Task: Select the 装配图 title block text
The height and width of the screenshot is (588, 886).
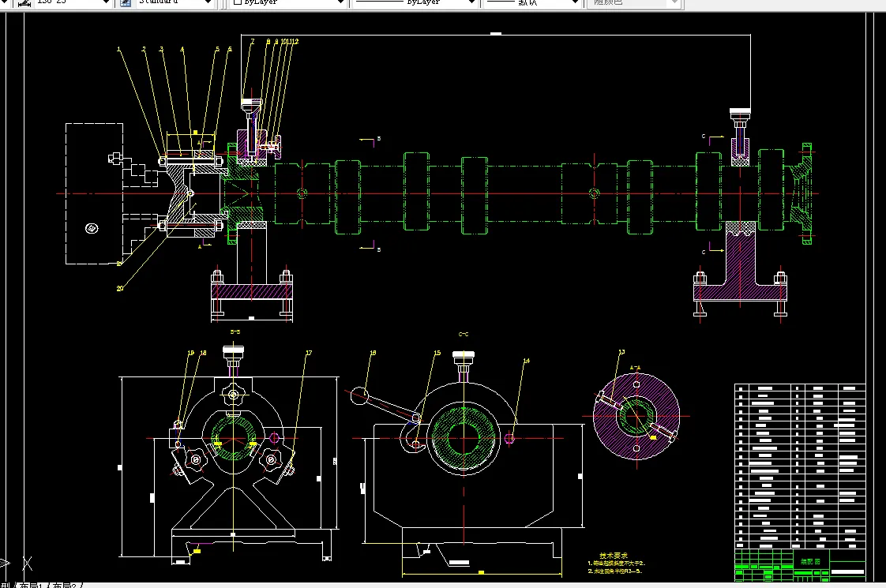Action: (810, 561)
